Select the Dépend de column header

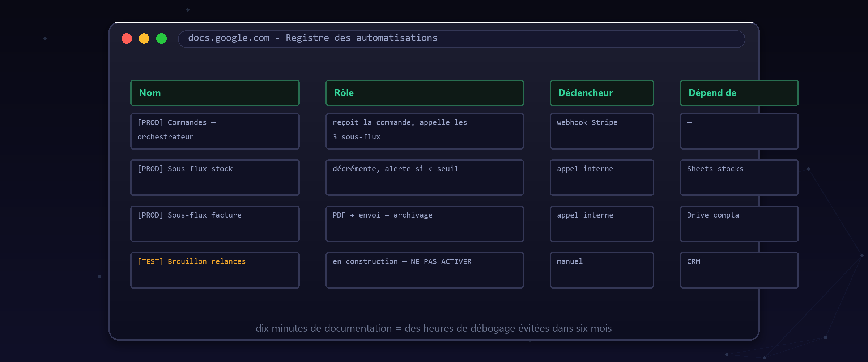(x=739, y=93)
